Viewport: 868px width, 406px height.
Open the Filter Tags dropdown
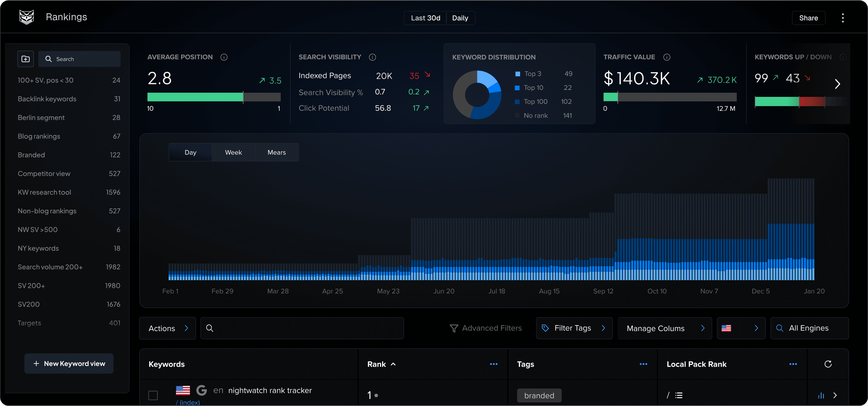point(574,328)
